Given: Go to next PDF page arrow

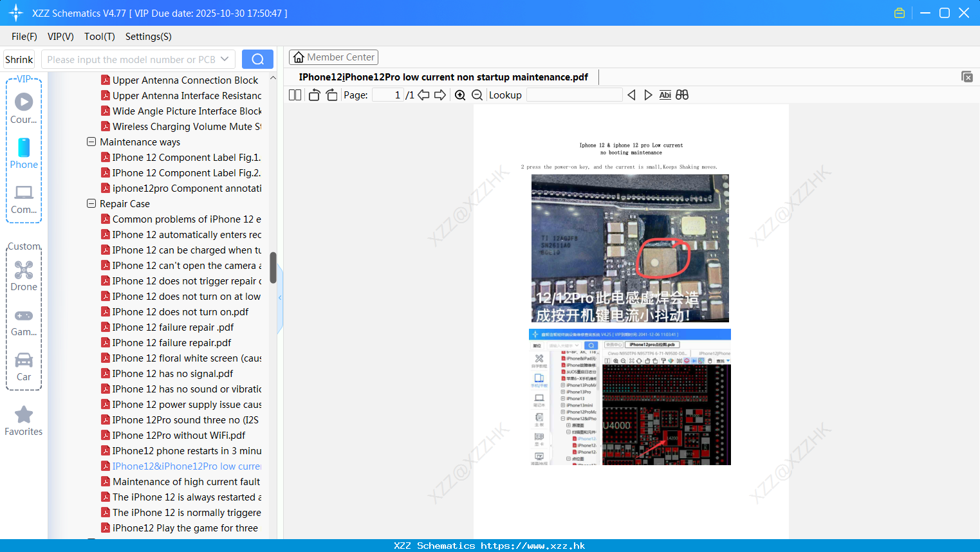Looking at the screenshot, I should click(440, 95).
